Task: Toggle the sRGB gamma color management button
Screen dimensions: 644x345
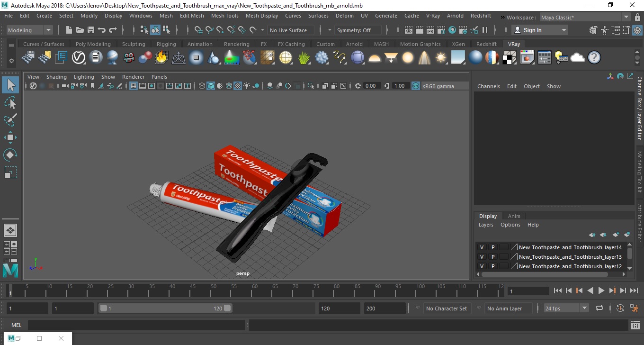Action: click(415, 86)
